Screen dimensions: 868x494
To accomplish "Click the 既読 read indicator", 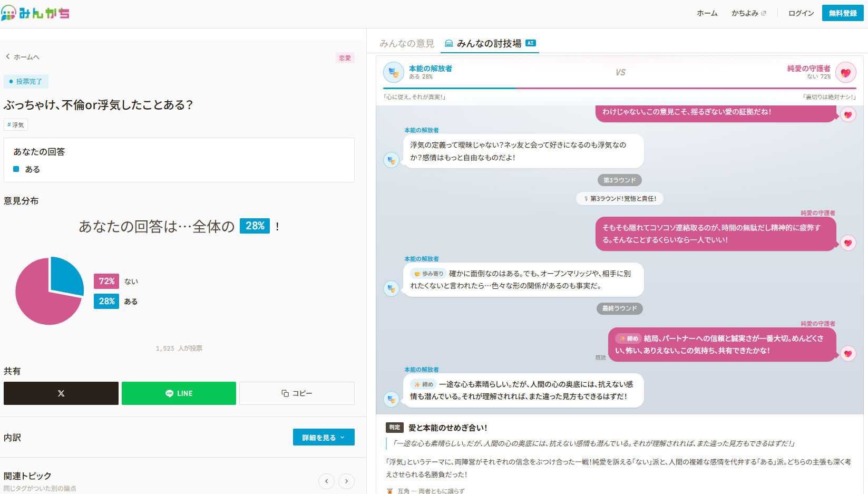I will (601, 357).
